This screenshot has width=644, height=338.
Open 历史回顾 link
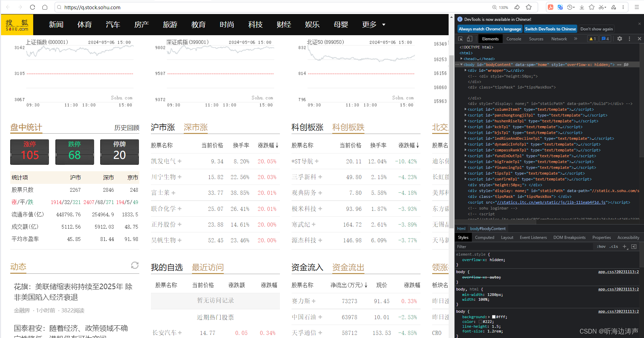click(x=127, y=128)
